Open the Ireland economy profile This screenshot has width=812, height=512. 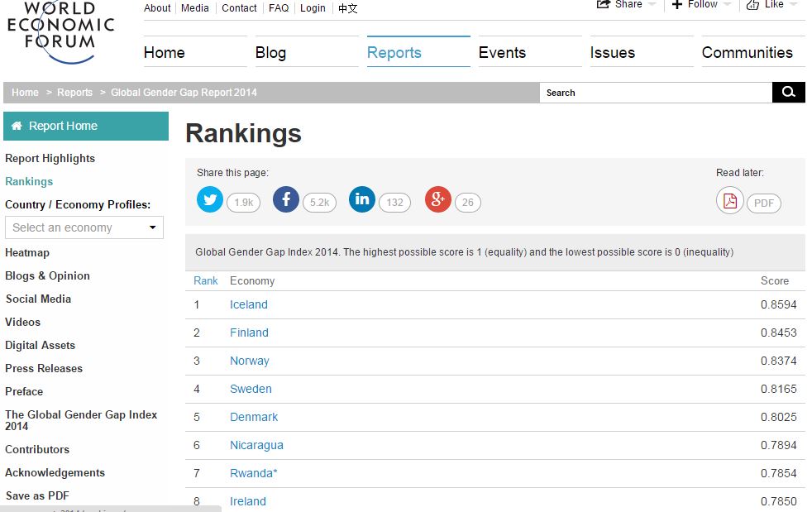point(247,501)
